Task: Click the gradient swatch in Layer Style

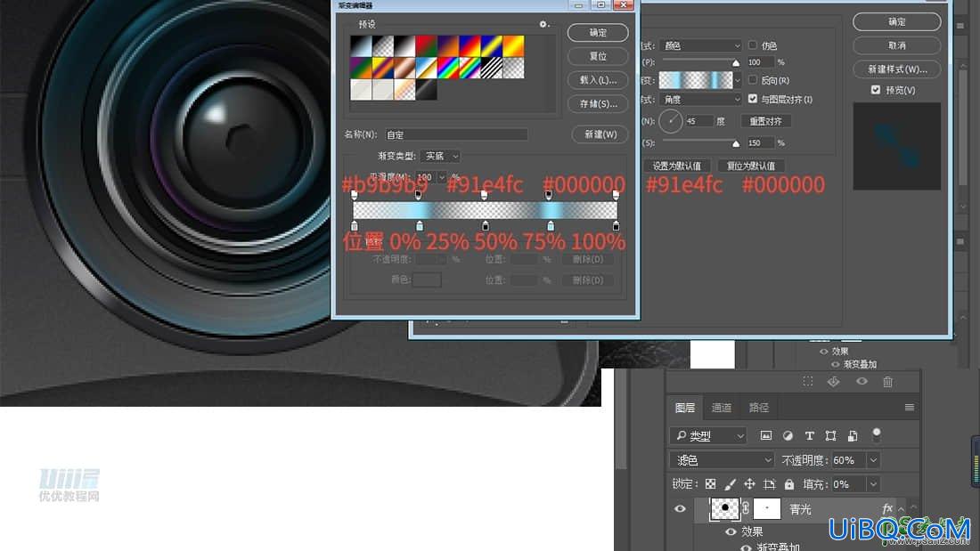Action: pos(696,80)
